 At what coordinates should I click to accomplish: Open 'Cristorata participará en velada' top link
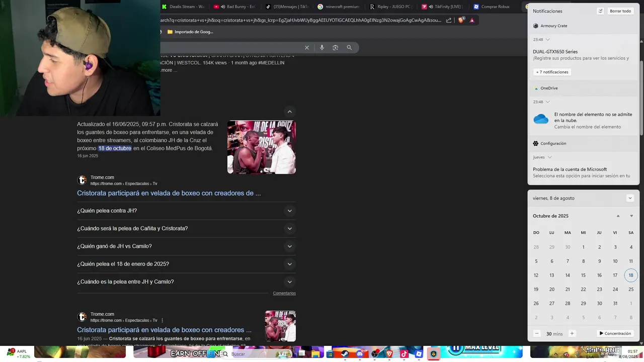(169, 193)
